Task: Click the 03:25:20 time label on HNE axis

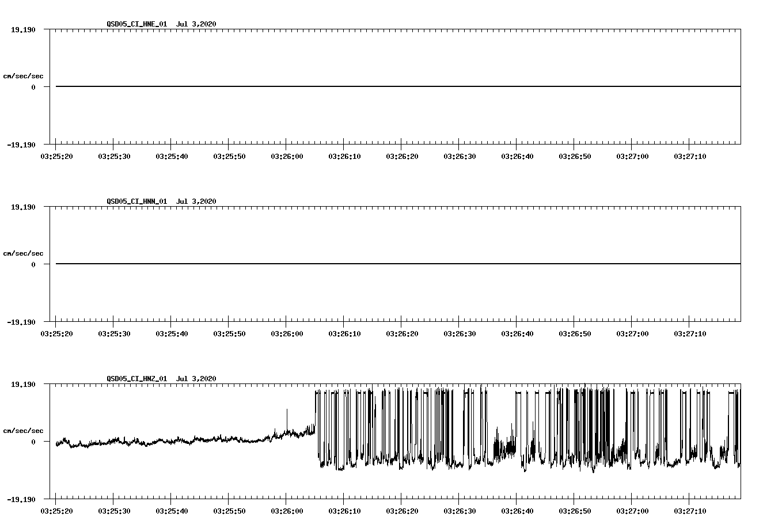Action: [x=56, y=157]
